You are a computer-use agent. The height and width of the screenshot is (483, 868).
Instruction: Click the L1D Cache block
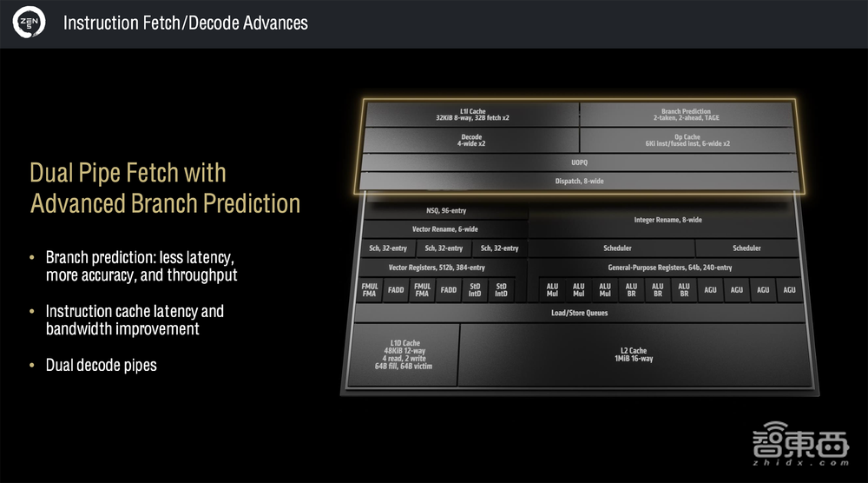pos(404,354)
